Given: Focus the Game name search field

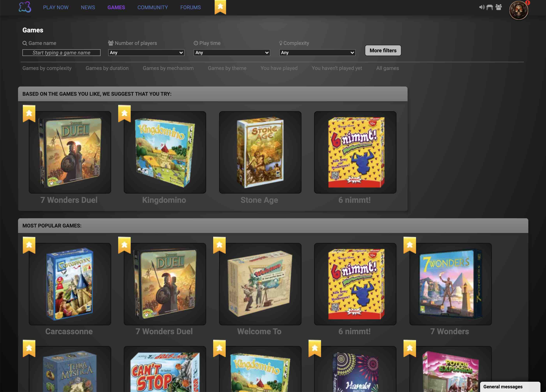Looking at the screenshot, I should pos(61,53).
